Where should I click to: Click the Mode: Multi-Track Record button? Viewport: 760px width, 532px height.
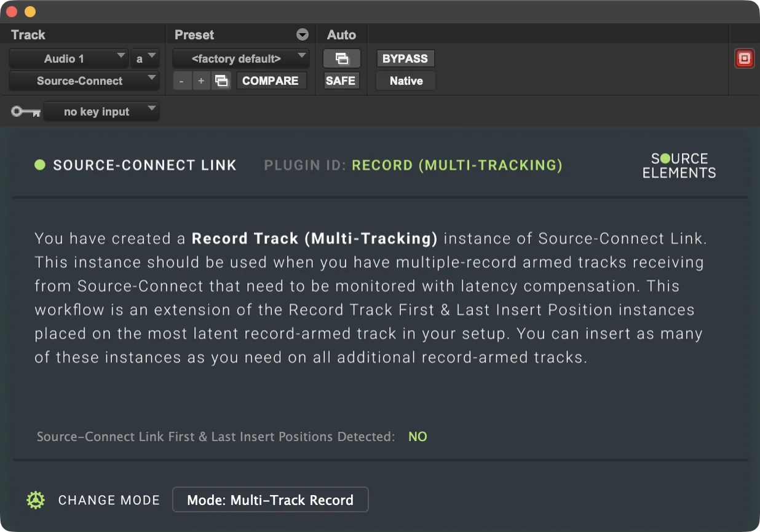click(x=271, y=499)
